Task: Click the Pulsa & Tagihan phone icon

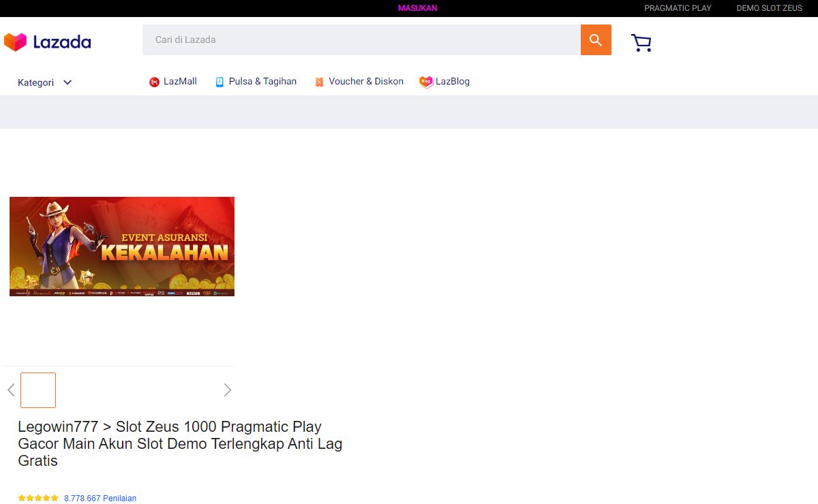Action: click(x=219, y=82)
